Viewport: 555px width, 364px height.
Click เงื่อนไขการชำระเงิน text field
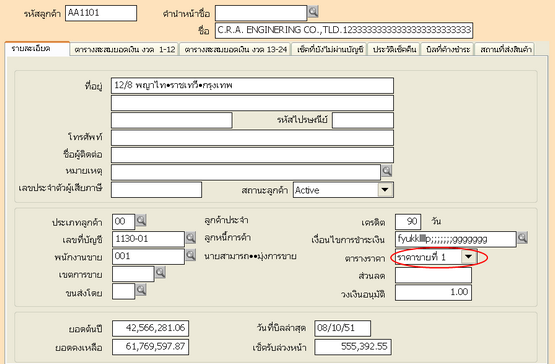tap(456, 239)
